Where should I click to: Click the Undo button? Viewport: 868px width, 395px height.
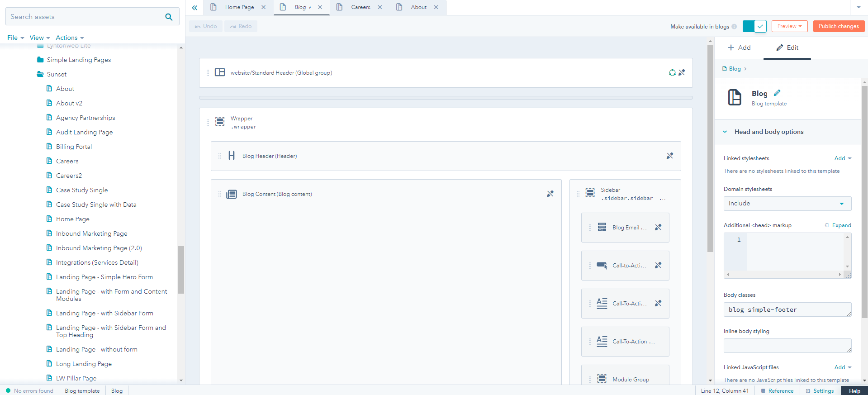pos(206,26)
